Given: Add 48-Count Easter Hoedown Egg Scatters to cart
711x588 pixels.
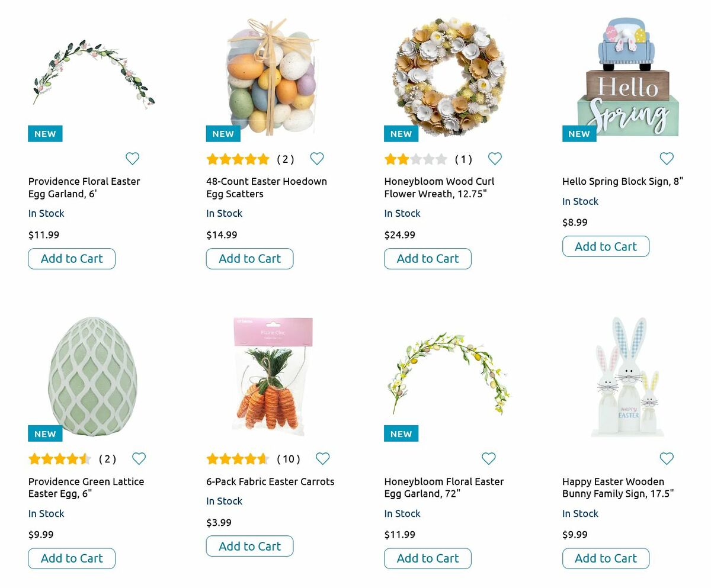Looking at the screenshot, I should (249, 259).
